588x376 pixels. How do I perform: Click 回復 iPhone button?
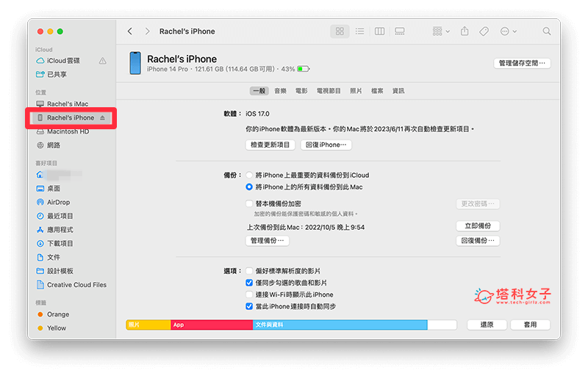click(326, 145)
